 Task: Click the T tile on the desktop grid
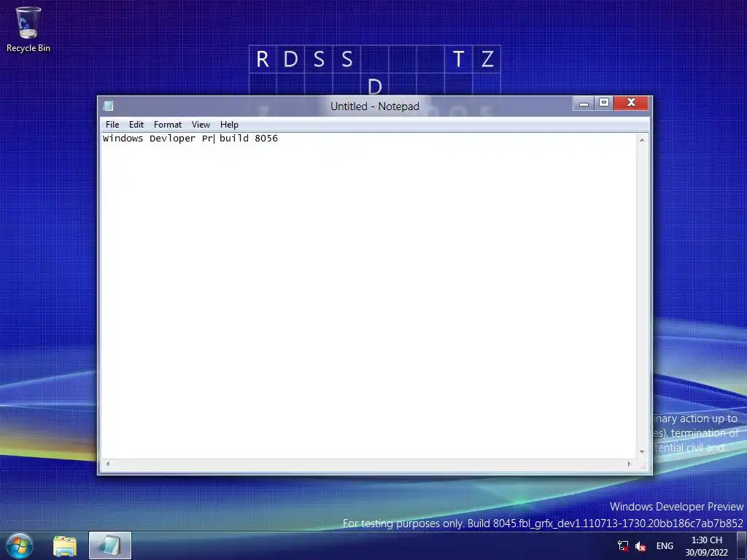click(x=458, y=59)
